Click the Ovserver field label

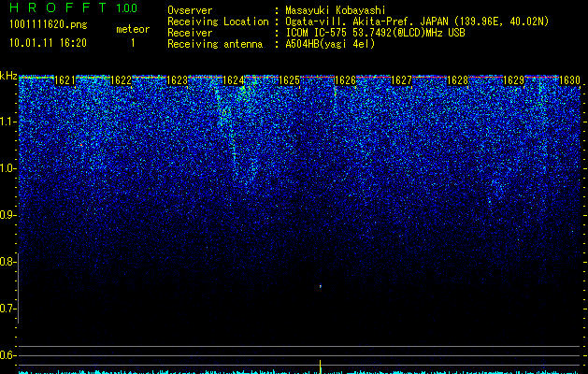[x=190, y=10]
